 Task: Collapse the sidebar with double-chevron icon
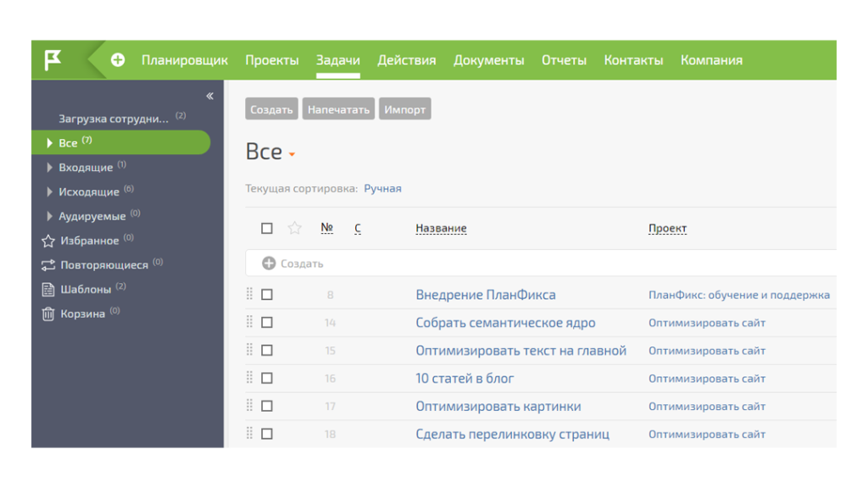click(x=209, y=97)
